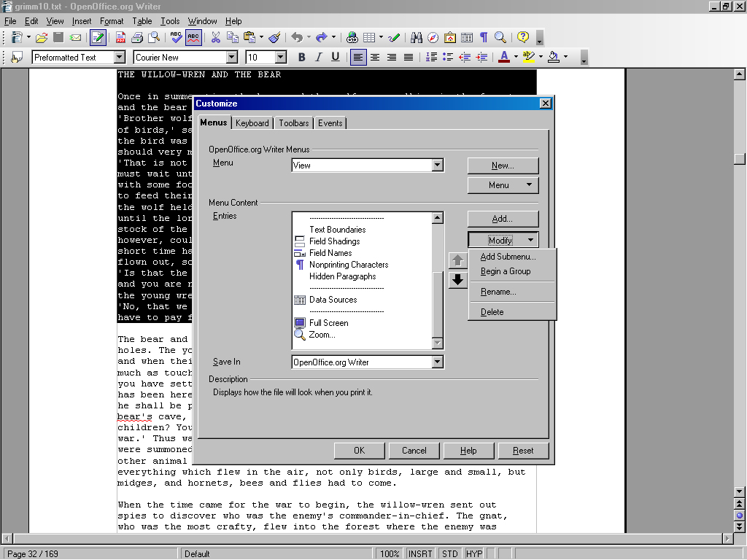Click the Undo arrow icon
This screenshot has height=560, width=747.
(297, 38)
